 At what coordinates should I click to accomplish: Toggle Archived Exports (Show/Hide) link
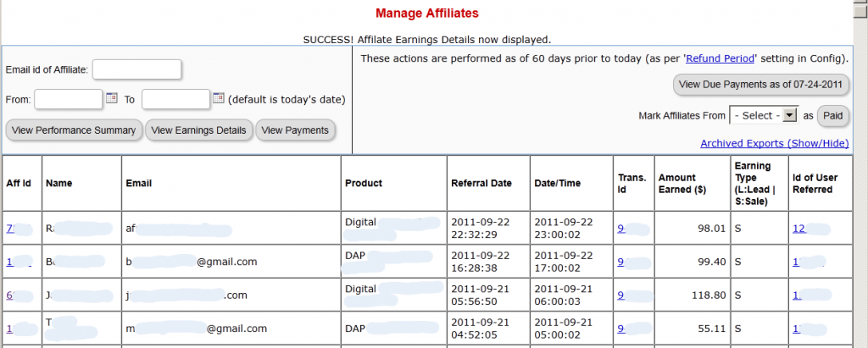pos(774,143)
